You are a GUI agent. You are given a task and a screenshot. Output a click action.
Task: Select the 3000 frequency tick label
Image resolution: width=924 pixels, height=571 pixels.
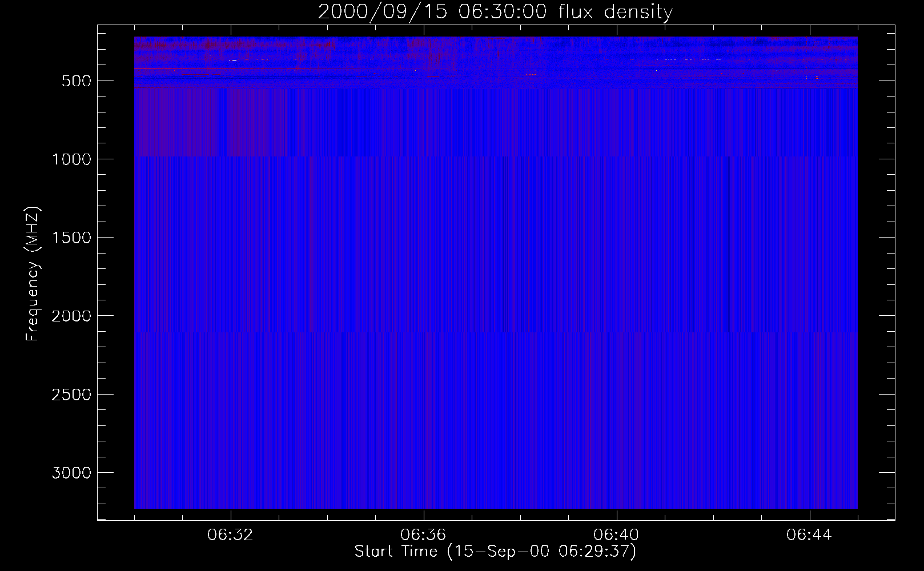coord(71,473)
